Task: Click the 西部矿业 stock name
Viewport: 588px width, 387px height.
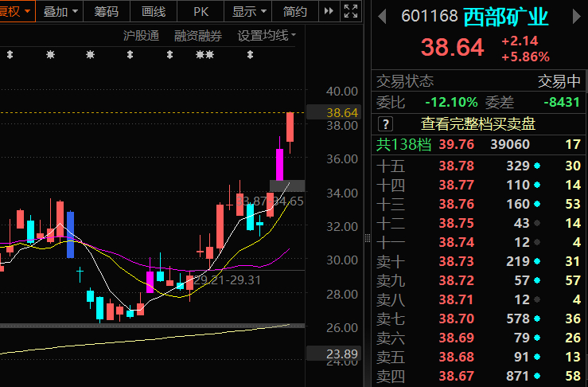Action: click(506, 17)
